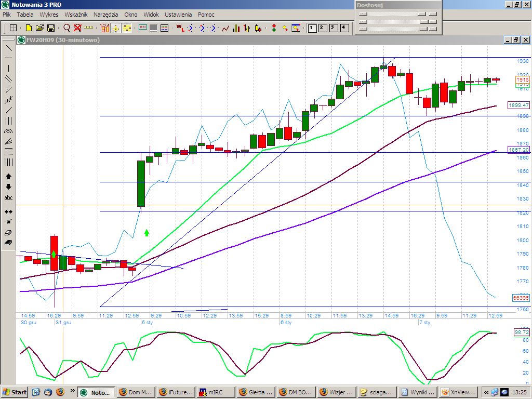Screen dimensions: 532x399
Task: Click the middle slider thumb in Dostosuj panel
Action: (423, 22)
